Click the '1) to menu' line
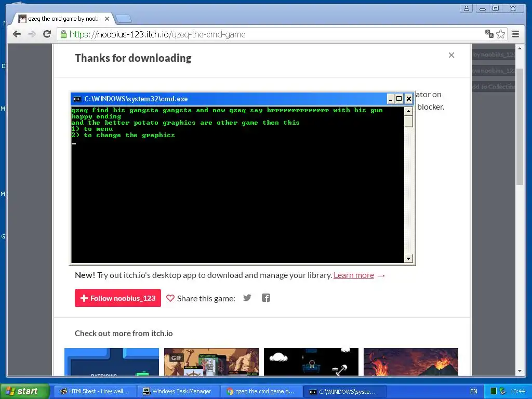 (x=92, y=129)
